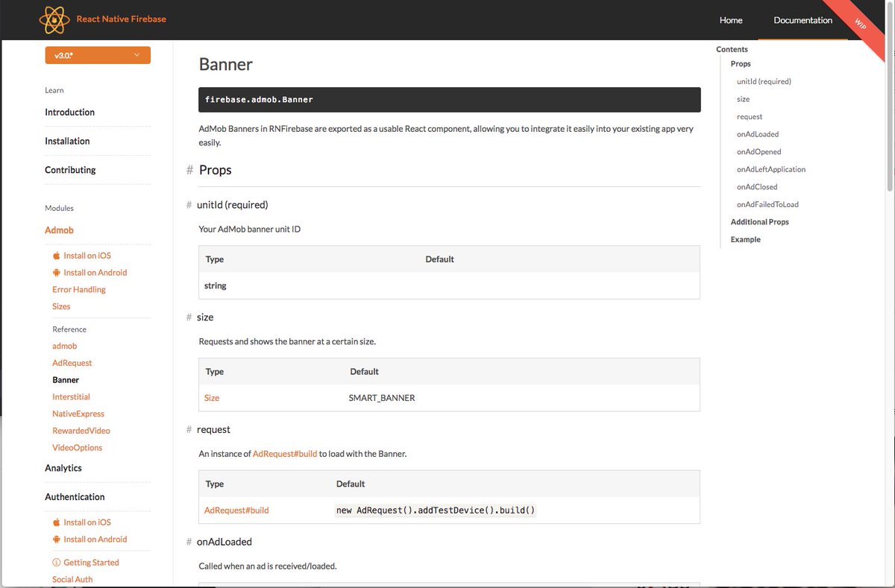Image resolution: width=895 pixels, height=588 pixels.
Task: Open the Social Auth link
Action: click(72, 580)
